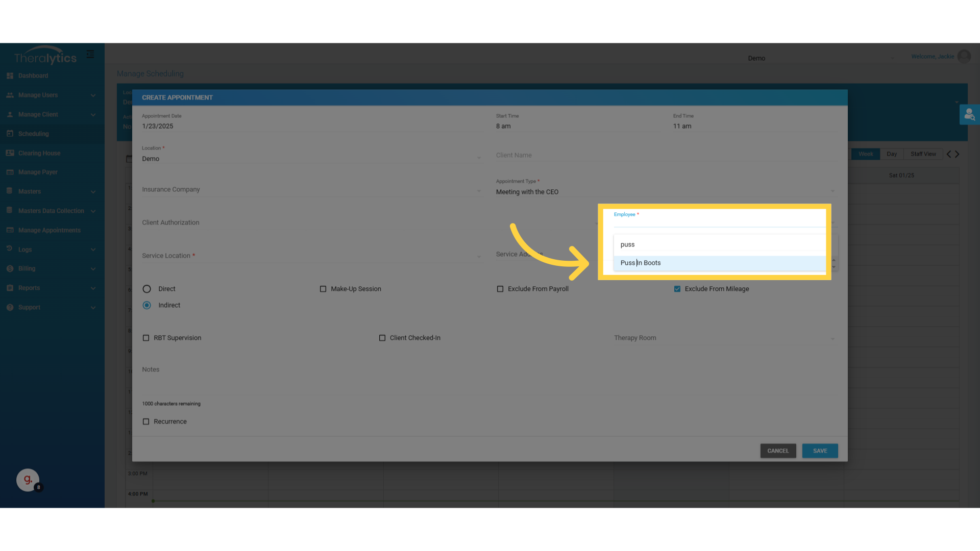Viewport: 980px width, 551px height.
Task: Open the client search icon on right edge
Action: coord(969,115)
